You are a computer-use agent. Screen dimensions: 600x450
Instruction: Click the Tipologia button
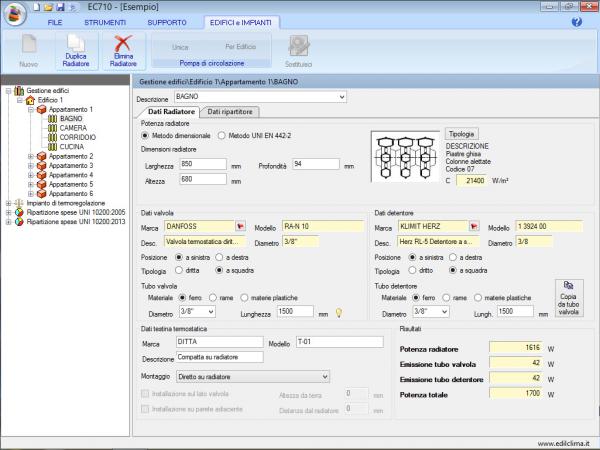tap(462, 133)
